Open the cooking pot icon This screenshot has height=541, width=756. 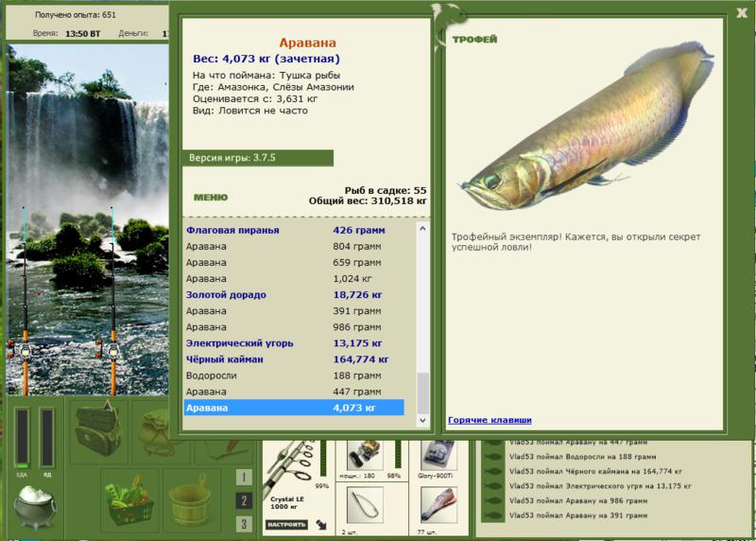click(x=35, y=507)
